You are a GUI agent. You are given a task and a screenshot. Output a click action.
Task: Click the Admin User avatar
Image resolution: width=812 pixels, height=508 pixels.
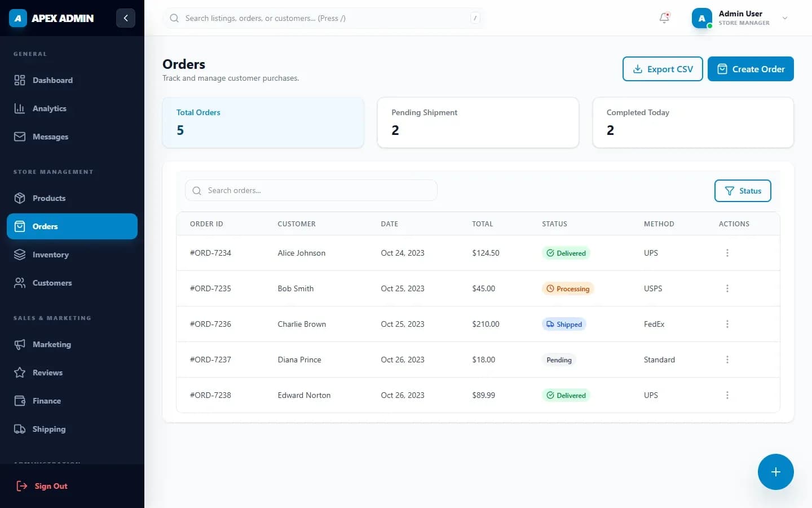tap(701, 18)
